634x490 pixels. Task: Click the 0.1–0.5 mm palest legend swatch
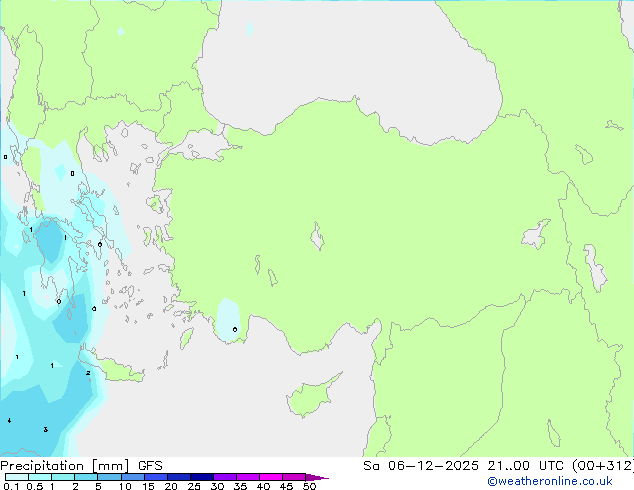tap(17, 477)
